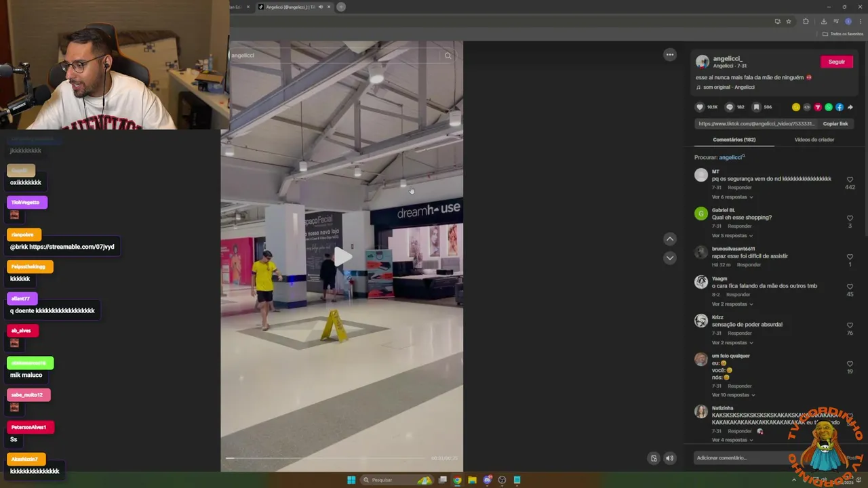Click the Seguir follow button
The height and width of the screenshot is (488, 868).
[x=837, y=62]
